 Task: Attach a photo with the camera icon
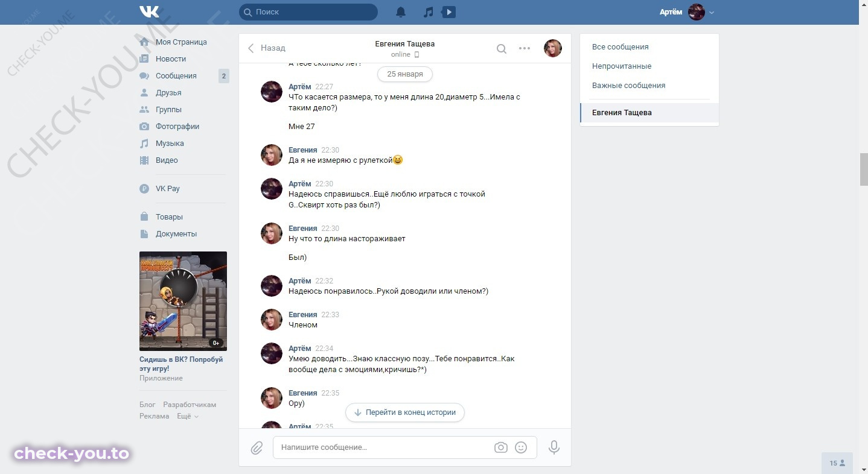pyautogui.click(x=500, y=447)
